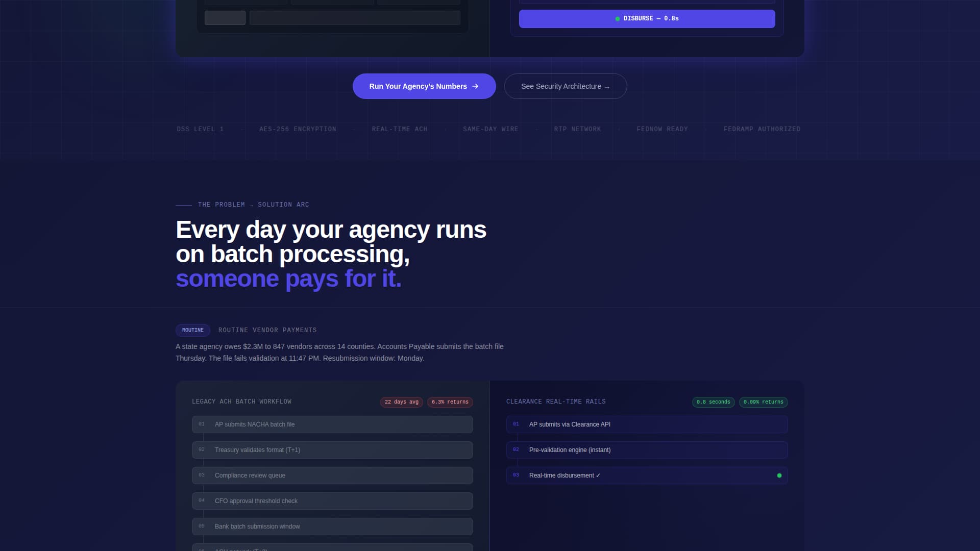Select the 22 days avg badge
This screenshot has height=551, width=980.
[402, 402]
